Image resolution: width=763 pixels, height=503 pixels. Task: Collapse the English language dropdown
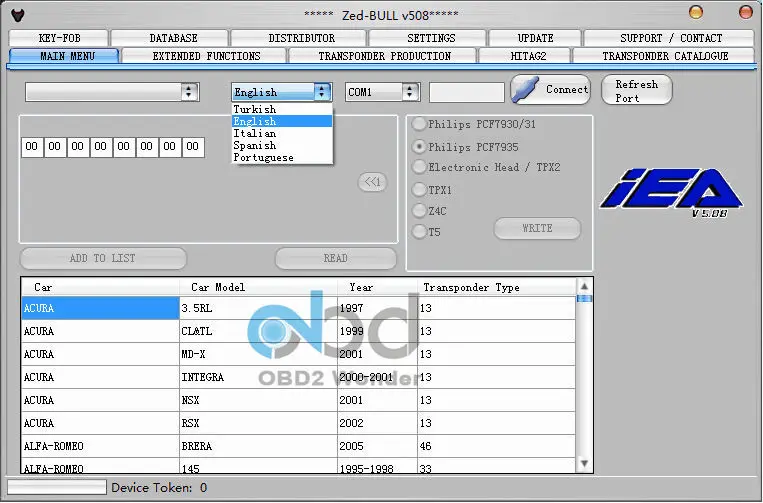322,92
